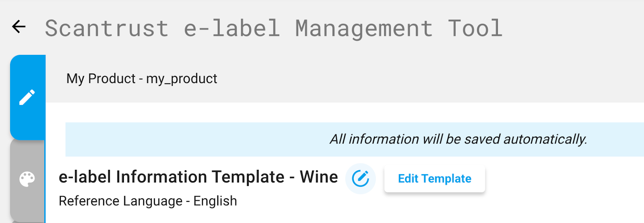This screenshot has width=644, height=223.
Task: Select the My Product - my_product header
Action: [142, 78]
